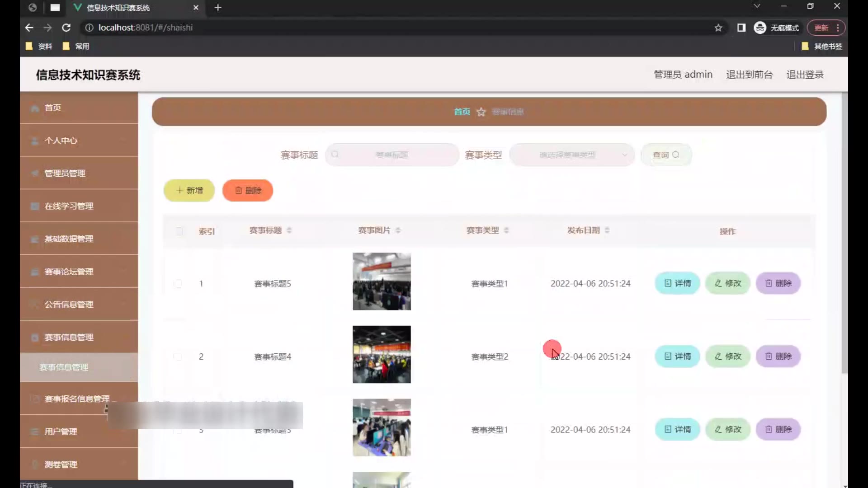Check the checkbox for row 赛事标题5
The height and width of the screenshot is (488, 868).
click(x=178, y=284)
